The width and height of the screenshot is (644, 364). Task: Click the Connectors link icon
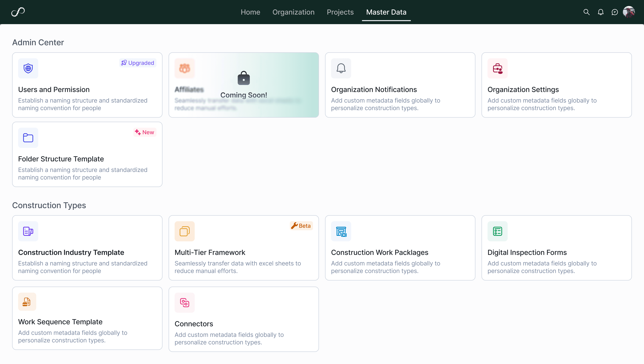click(185, 303)
